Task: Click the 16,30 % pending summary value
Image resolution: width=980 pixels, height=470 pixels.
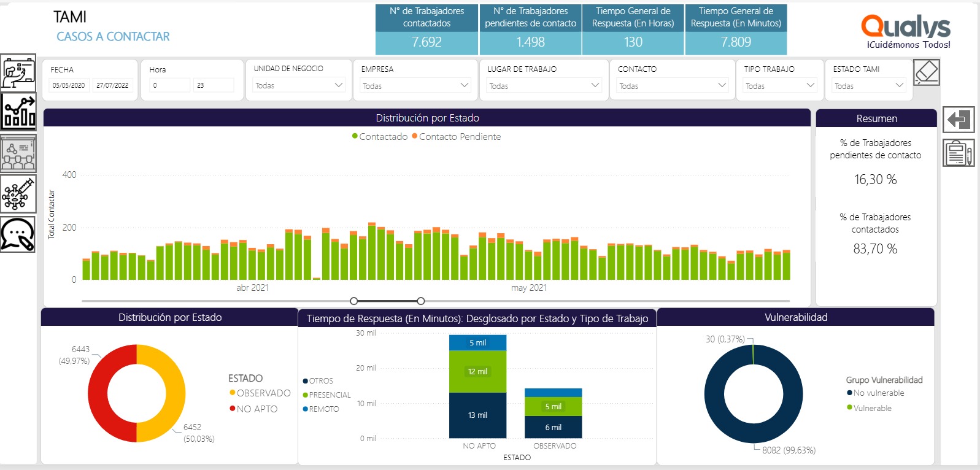Action: pyautogui.click(x=876, y=180)
